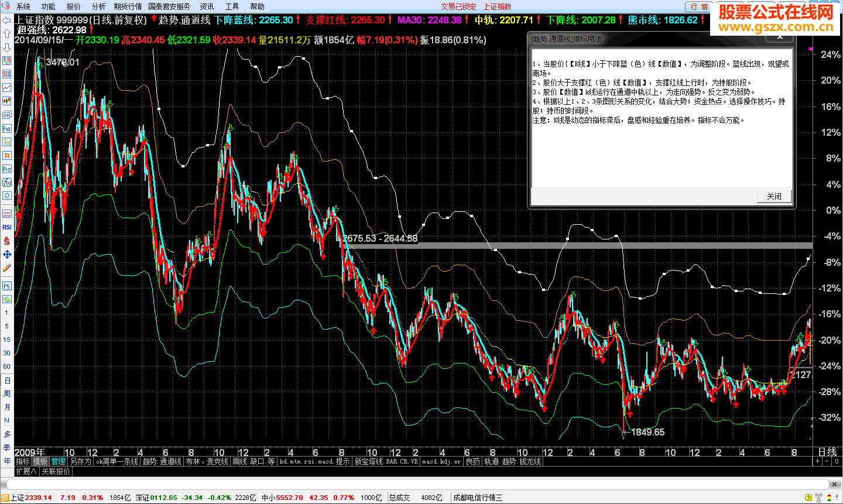
Task: Click the F5 sidebar icon
Action: pos(7,286)
